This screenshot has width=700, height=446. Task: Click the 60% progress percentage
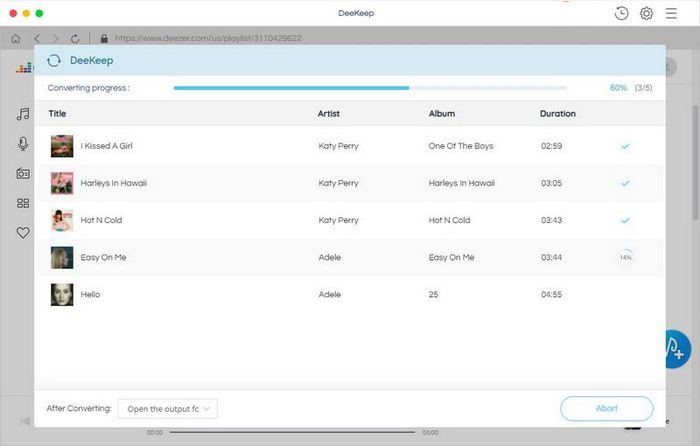618,88
